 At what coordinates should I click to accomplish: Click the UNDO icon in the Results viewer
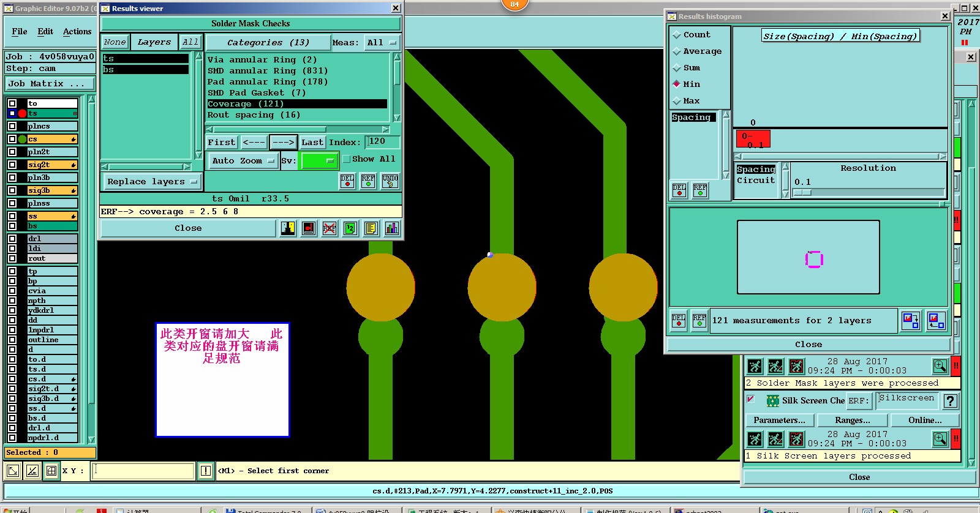click(x=390, y=181)
